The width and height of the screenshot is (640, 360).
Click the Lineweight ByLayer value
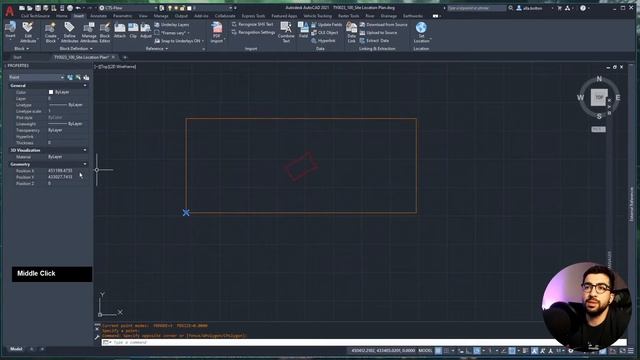(x=67, y=124)
